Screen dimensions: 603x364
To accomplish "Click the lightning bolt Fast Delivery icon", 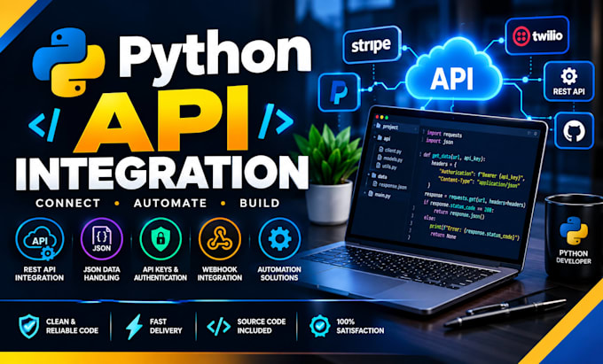I will pyautogui.click(x=134, y=327).
